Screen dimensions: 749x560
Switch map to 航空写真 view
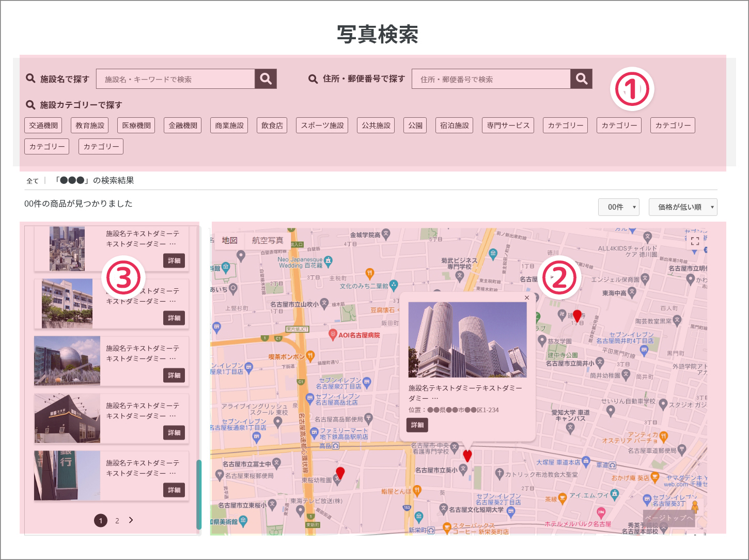267,240
